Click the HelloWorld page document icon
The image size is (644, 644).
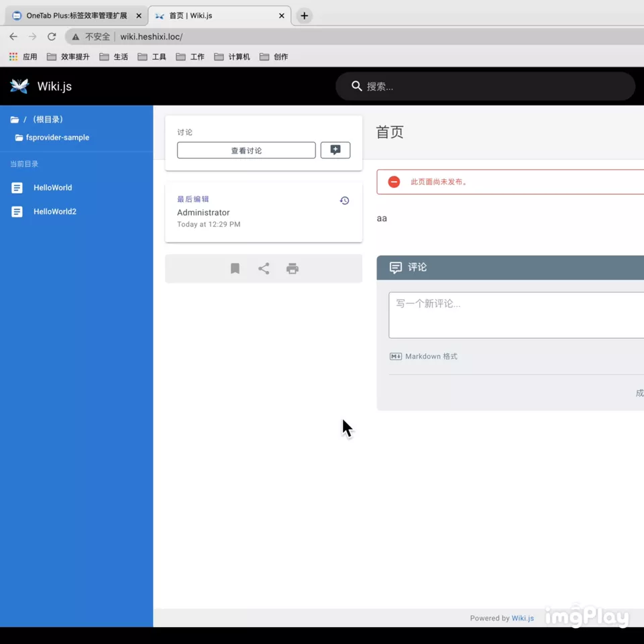(x=17, y=188)
